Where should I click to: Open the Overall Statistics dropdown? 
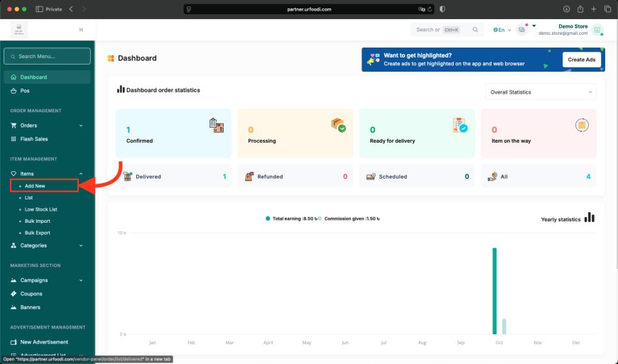541,92
